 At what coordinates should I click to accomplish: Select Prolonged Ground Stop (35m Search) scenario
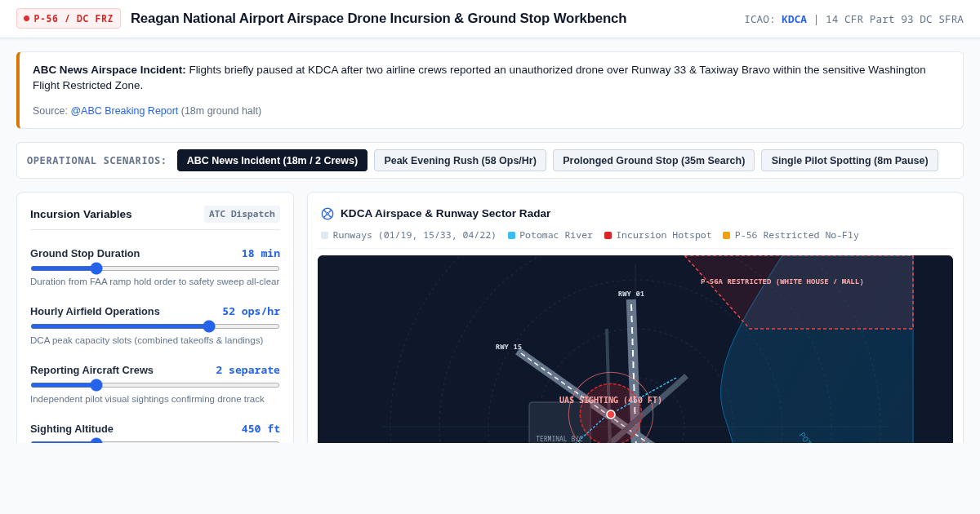(x=653, y=161)
